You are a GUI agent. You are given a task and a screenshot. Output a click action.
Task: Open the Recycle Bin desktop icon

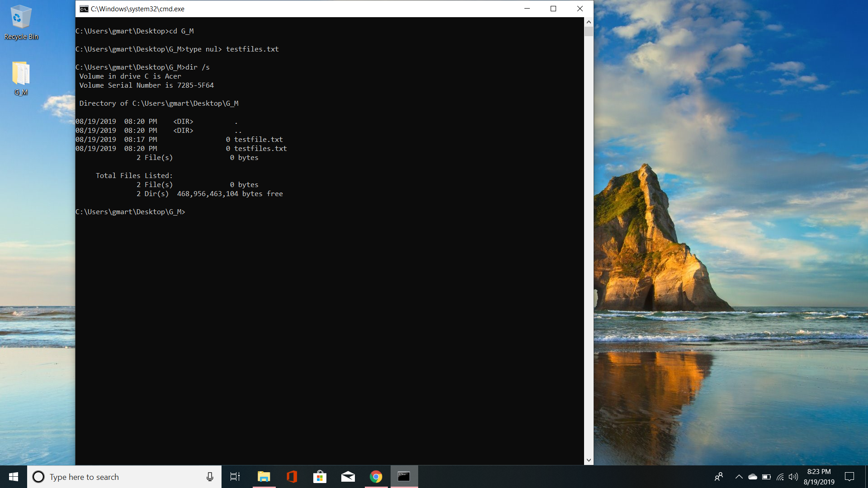point(21,23)
